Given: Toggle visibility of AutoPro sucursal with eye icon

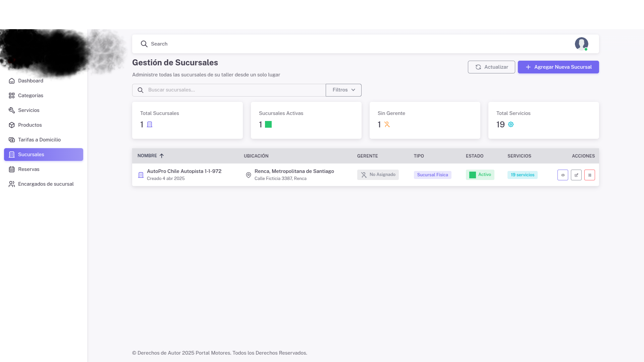Looking at the screenshot, I should (563, 175).
